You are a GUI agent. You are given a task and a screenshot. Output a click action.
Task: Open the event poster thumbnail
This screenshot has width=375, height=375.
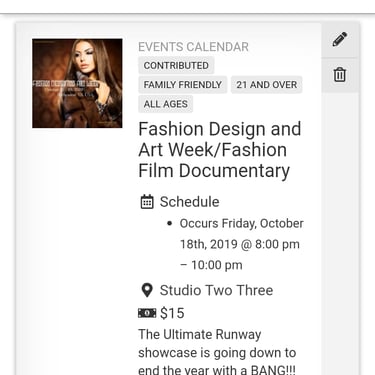tap(77, 83)
